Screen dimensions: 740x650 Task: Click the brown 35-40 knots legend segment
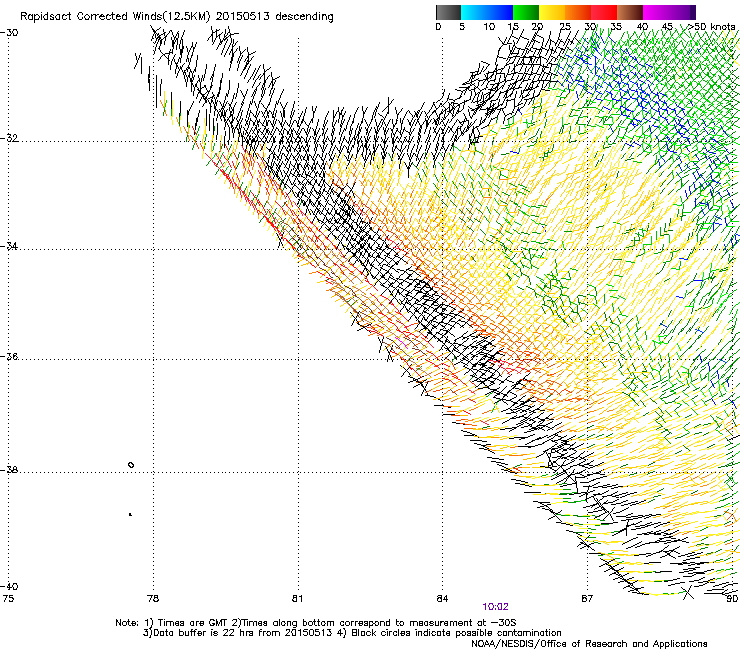tap(630, 12)
